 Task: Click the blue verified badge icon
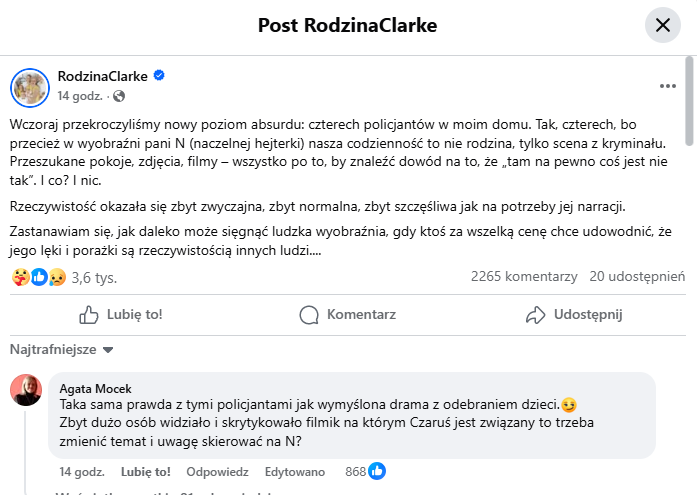point(158,76)
